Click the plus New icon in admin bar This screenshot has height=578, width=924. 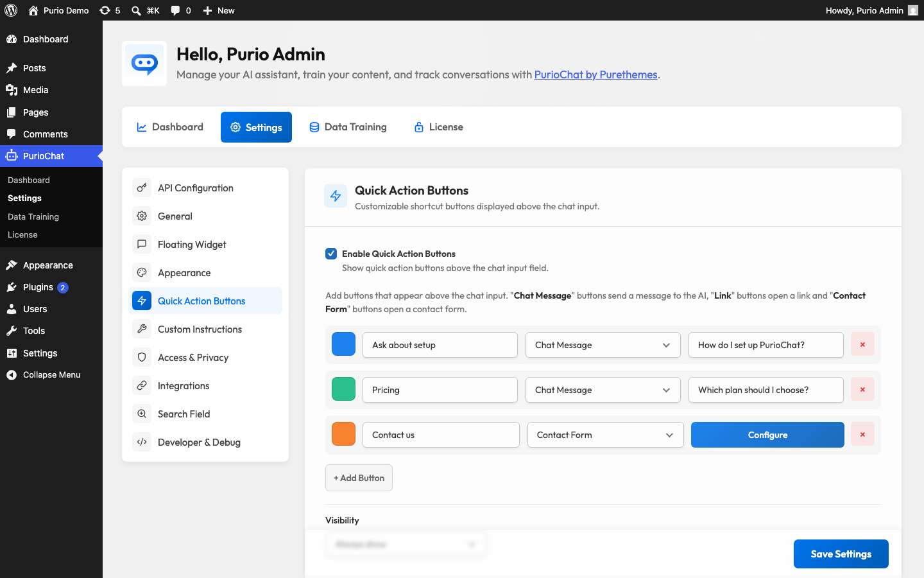(207, 10)
